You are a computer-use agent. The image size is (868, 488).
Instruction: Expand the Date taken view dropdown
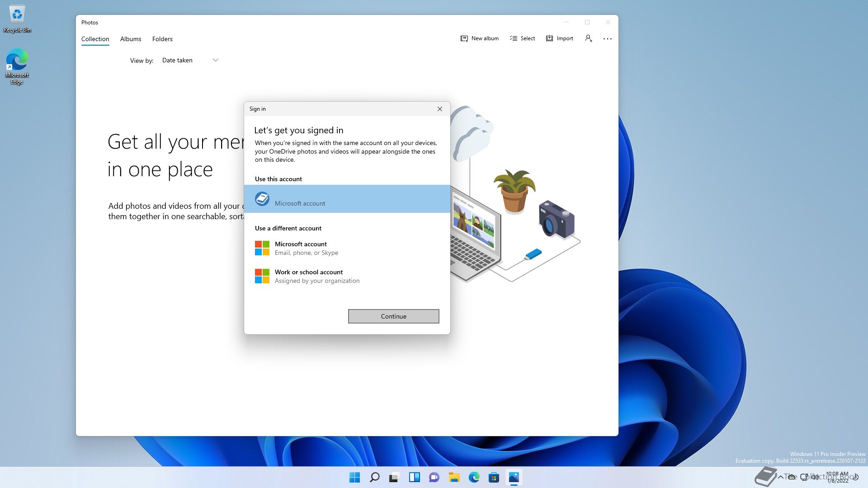(x=190, y=60)
